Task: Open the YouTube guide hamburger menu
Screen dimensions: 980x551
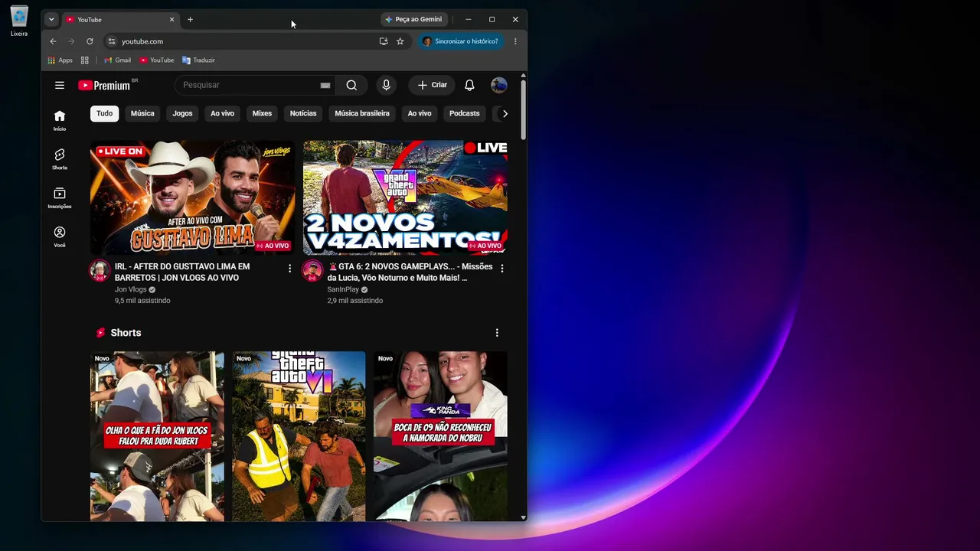Action: 60,85
